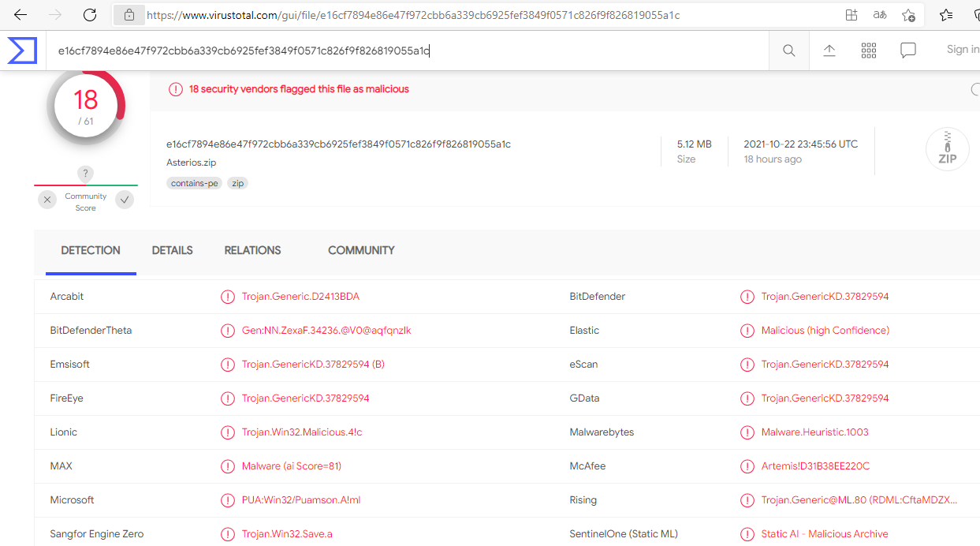The image size is (980, 546).
Task: Click the alert icon beside BitDefender detection
Action: (x=747, y=297)
